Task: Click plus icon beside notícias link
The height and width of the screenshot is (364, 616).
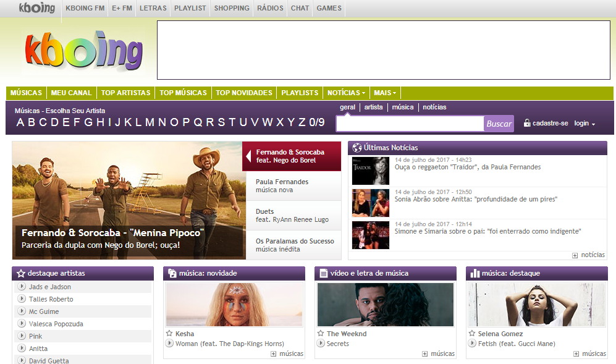Action: [575, 255]
